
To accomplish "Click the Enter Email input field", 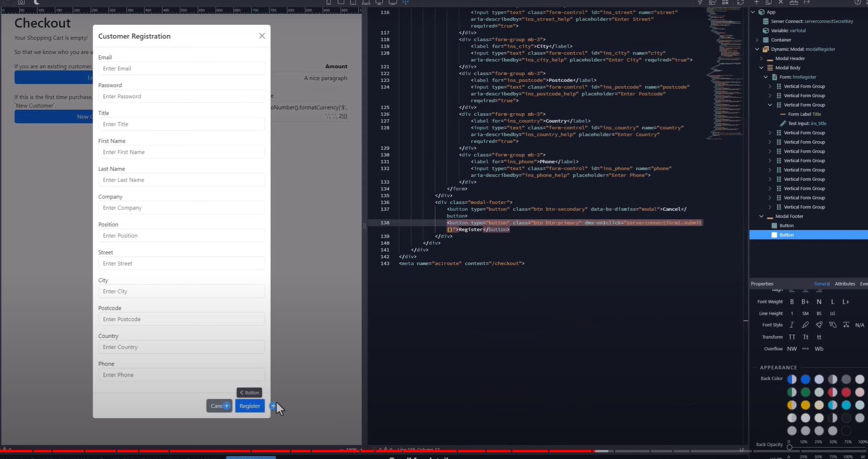I will click(181, 69).
